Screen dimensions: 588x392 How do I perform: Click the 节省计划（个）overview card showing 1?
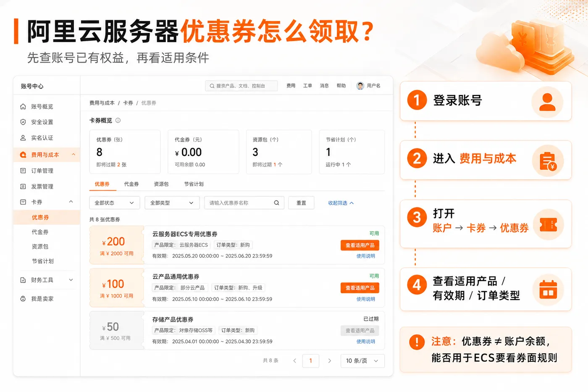[x=352, y=152]
